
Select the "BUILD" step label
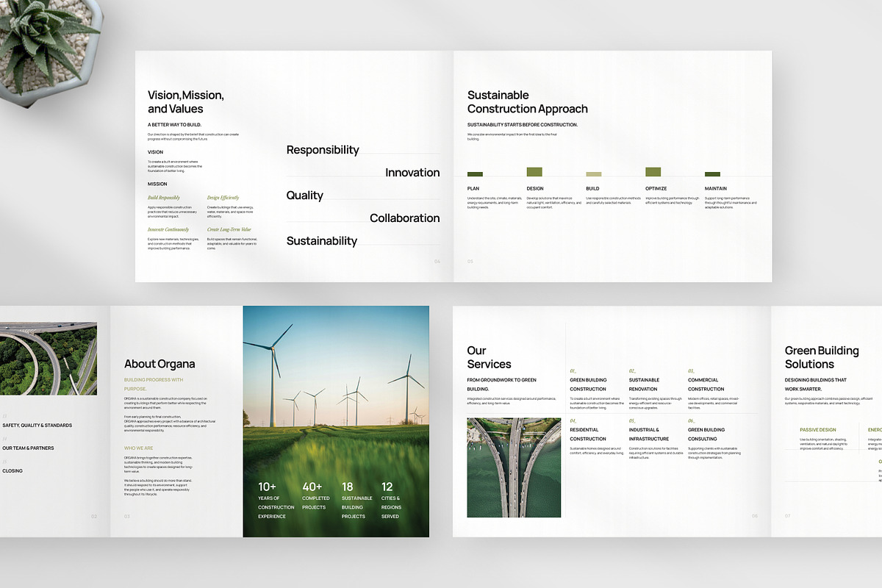[592, 189]
